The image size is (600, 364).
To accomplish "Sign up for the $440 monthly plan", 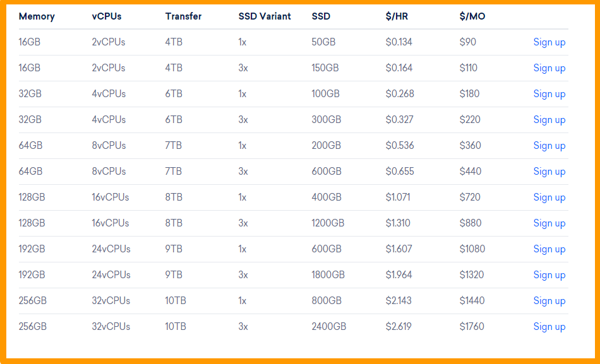I will pyautogui.click(x=549, y=172).
